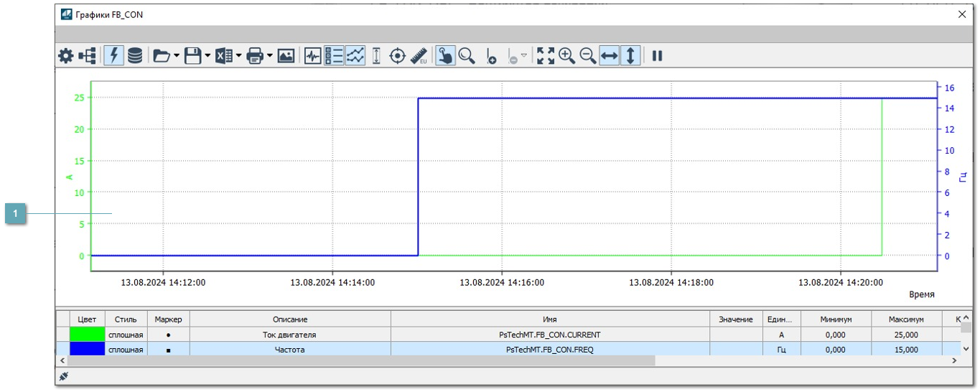Viewport: 980px width, 392px height.
Task: Save the graph as an image
Action: pos(286,56)
